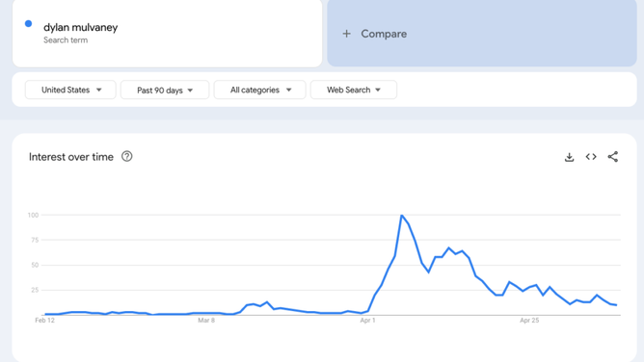The image size is (644, 362).
Task: Click the Search term subtitle text
Action: [66, 40]
